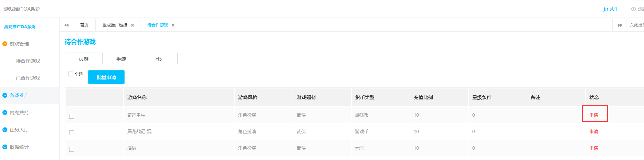
Task: Switch to the H5 tab
Action: click(x=159, y=59)
